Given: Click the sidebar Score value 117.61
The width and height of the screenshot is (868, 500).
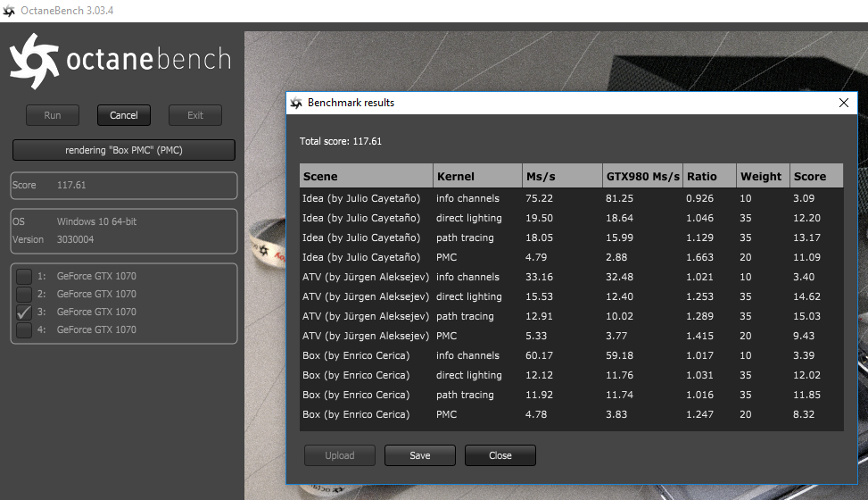Looking at the screenshot, I should [71, 185].
